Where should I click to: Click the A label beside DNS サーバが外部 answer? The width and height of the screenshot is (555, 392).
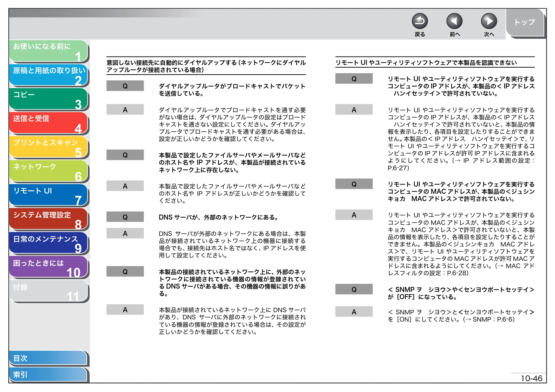coord(125,233)
